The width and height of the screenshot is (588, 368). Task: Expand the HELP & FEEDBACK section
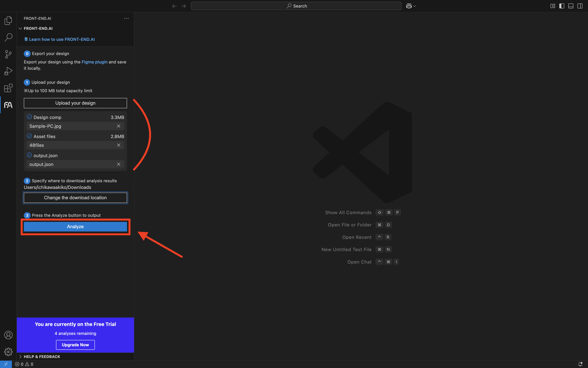[x=20, y=357]
